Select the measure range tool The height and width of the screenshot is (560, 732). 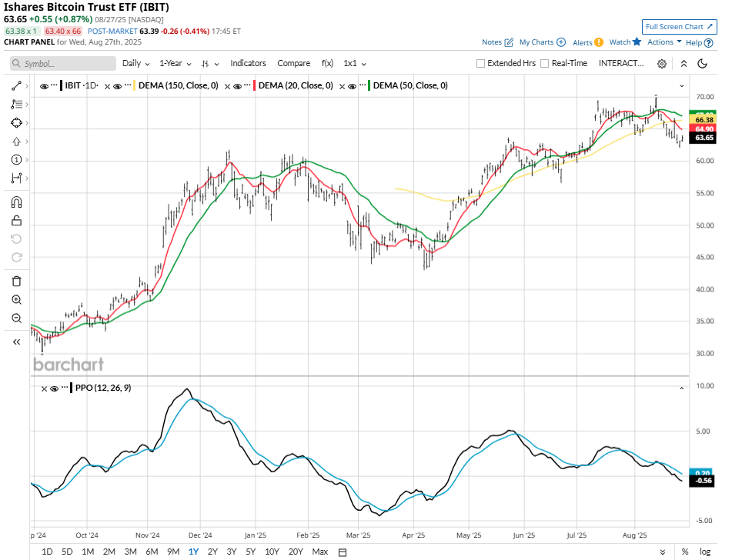click(x=16, y=178)
